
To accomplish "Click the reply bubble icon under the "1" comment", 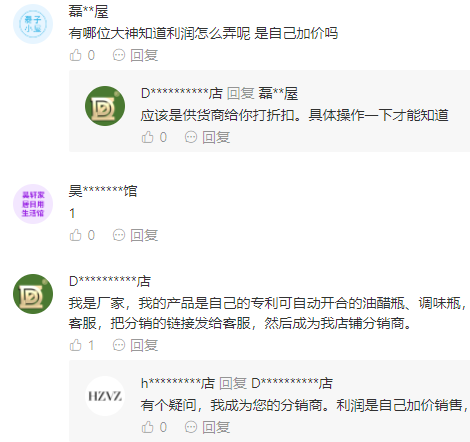I will pos(119,235).
